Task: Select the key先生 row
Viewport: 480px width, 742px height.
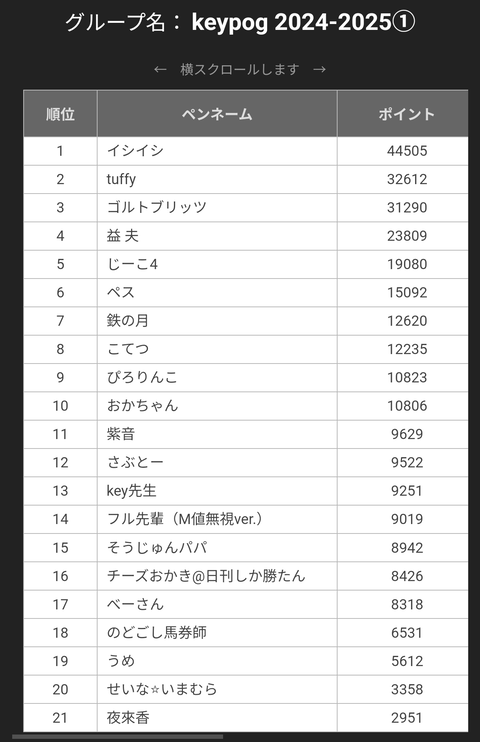Action: (x=246, y=491)
